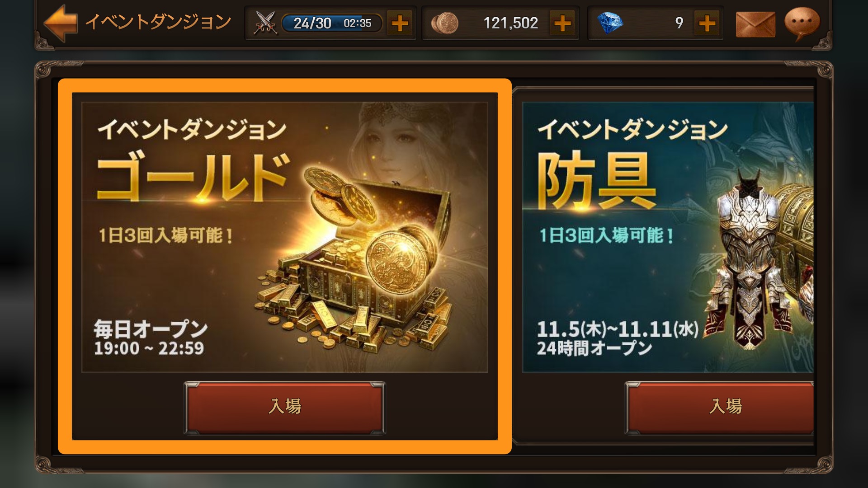Tap the stamina bar showing 24/30
This screenshot has height=488, width=868.
(x=332, y=23)
